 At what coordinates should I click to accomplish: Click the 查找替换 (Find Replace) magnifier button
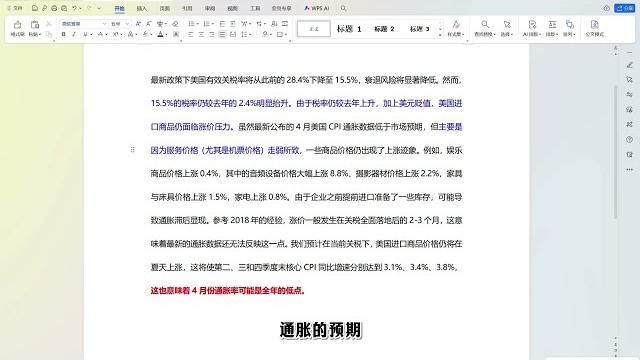tap(485, 29)
